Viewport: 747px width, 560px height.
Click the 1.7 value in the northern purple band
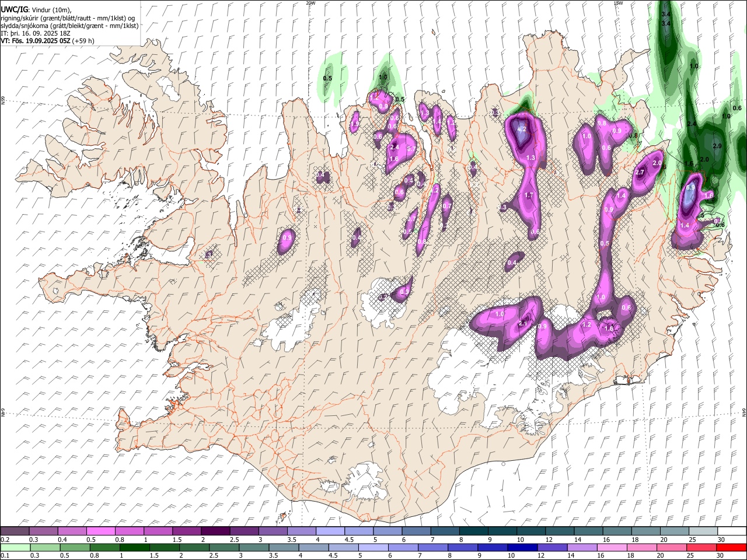point(529,195)
